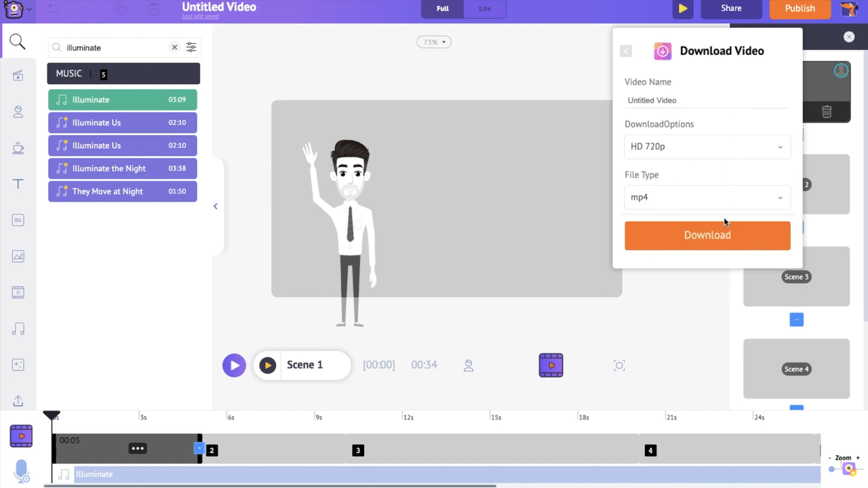The image size is (868, 488).
Task: Open the HD 720p quality dropdown
Action: click(x=707, y=147)
